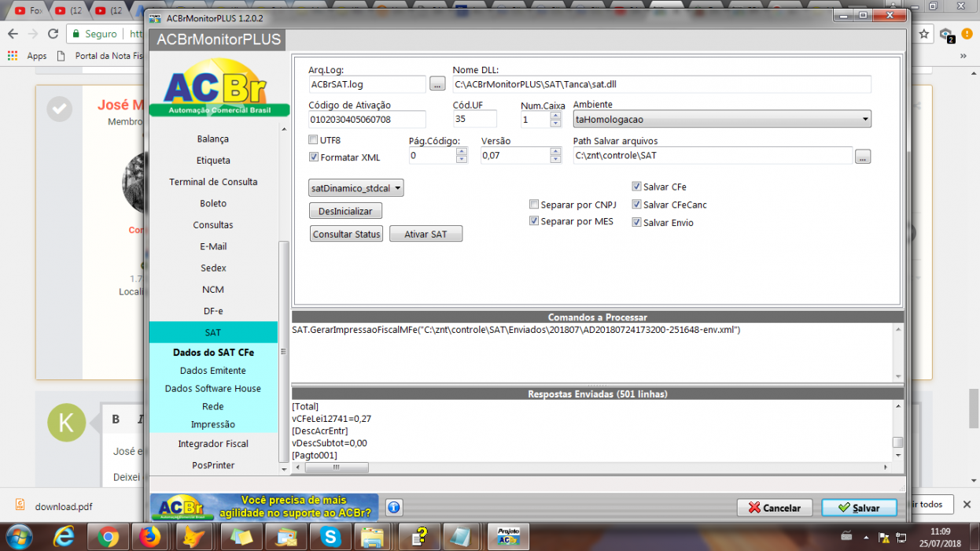980x551 pixels.
Task: Switch to Projeto ACBr taskbar item
Action: coord(508,538)
